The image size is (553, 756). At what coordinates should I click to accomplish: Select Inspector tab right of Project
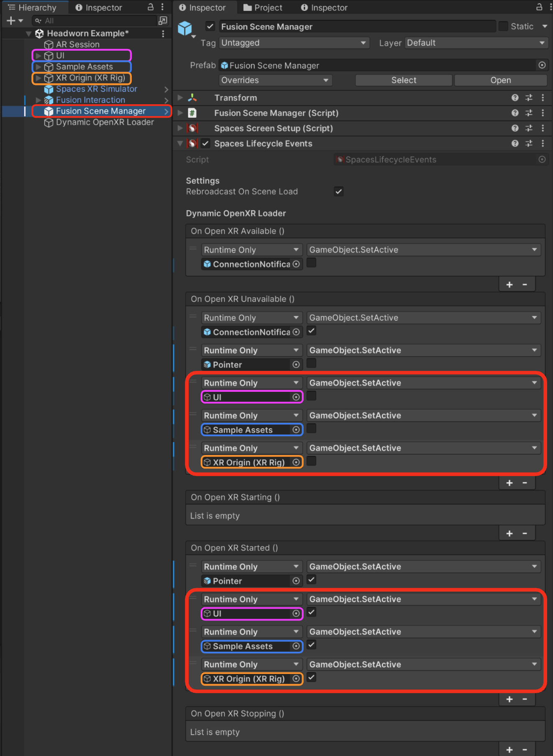(325, 8)
